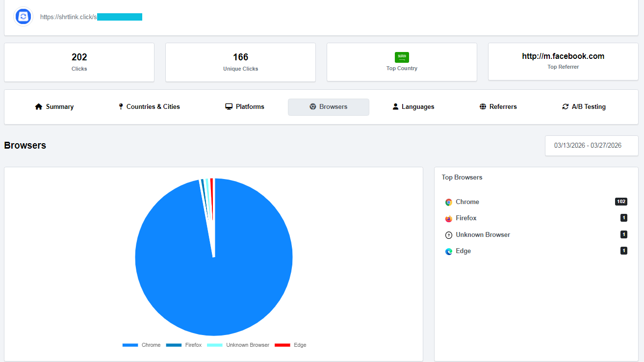Click the blue shortlink logo icon
The width and height of the screenshot is (644, 362).
click(x=23, y=17)
